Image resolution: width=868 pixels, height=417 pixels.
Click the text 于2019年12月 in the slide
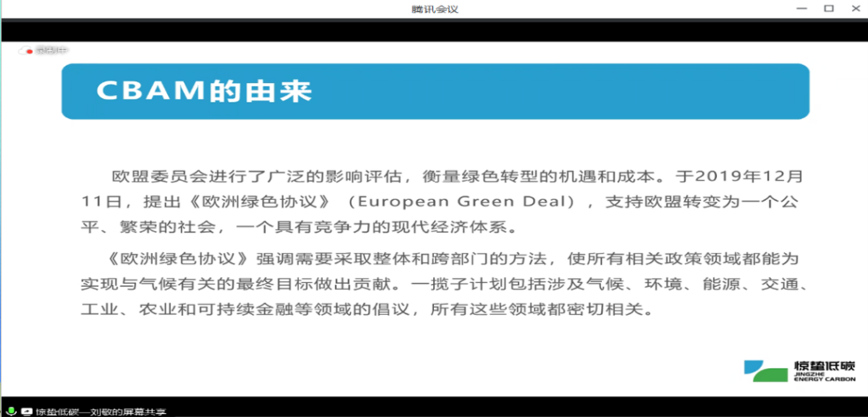[735, 176]
